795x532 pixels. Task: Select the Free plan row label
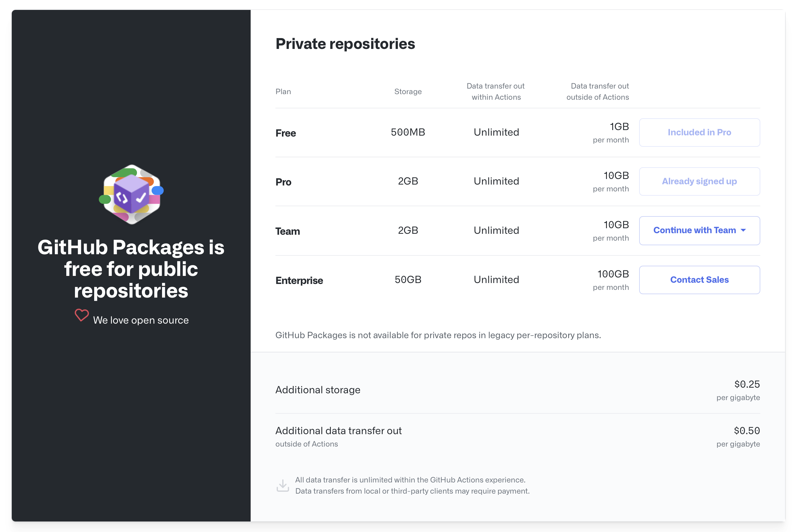tap(286, 133)
